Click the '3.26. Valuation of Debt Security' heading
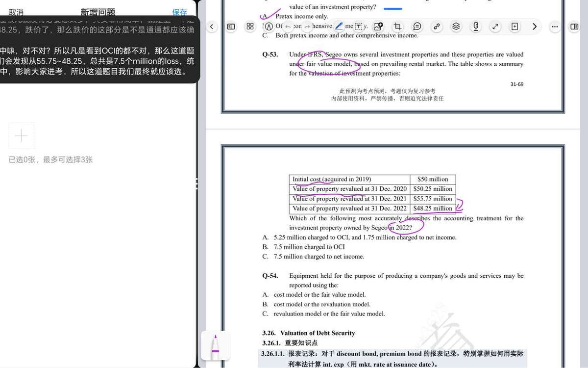588x368 pixels. pyautogui.click(x=308, y=333)
